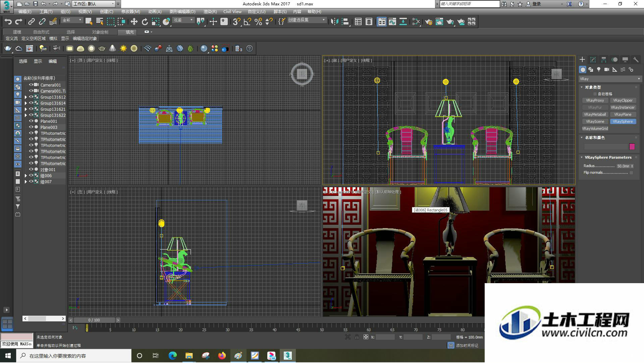
Task: Activate Bind to Space Warp tool
Action: [x=53, y=22]
